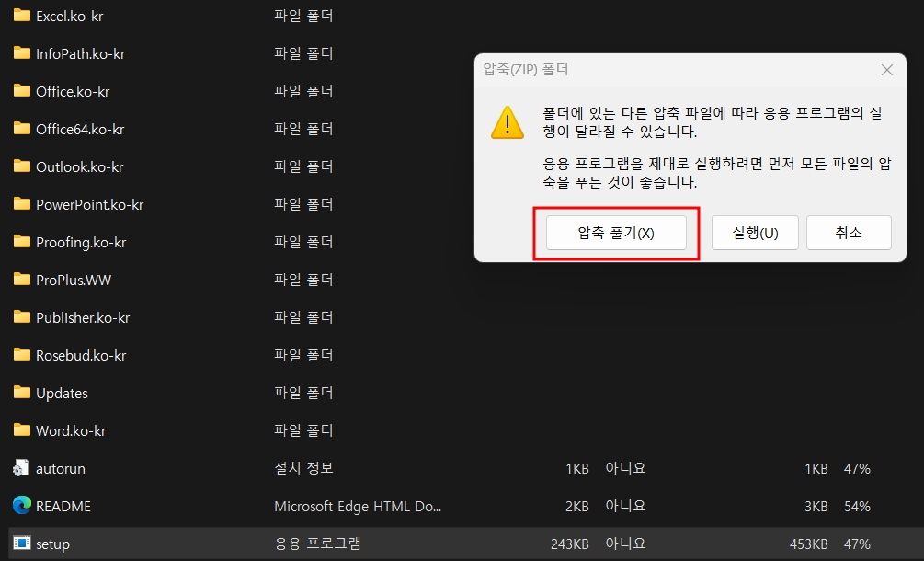This screenshot has height=561, width=924.
Task: Select the Office.ko-kr file name
Action: point(73,92)
